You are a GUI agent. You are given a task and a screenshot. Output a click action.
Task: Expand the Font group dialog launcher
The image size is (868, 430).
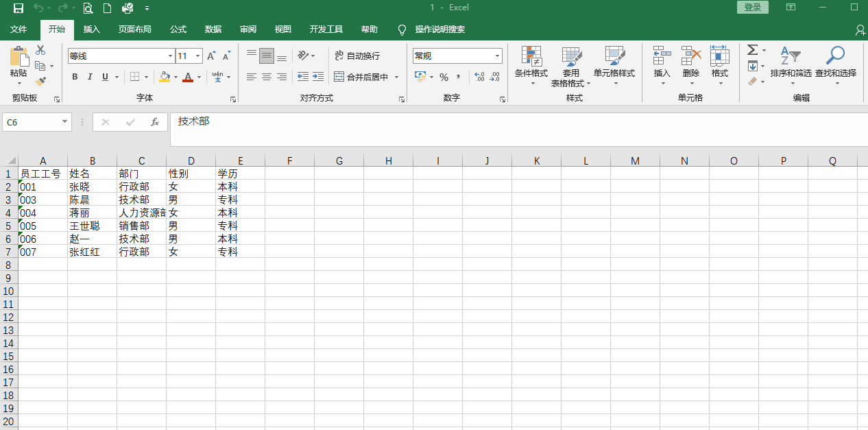pyautogui.click(x=233, y=99)
